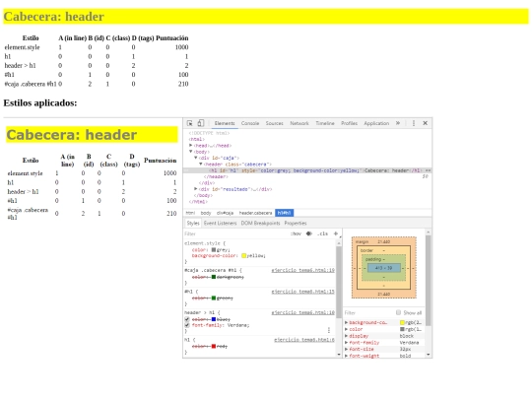Select div#caja in the breadcrumb bar
Screen dimensions: 532x399
[x=225, y=213]
